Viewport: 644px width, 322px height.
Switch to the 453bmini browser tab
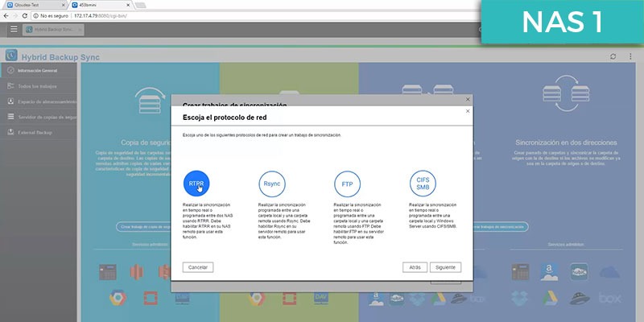click(101, 5)
